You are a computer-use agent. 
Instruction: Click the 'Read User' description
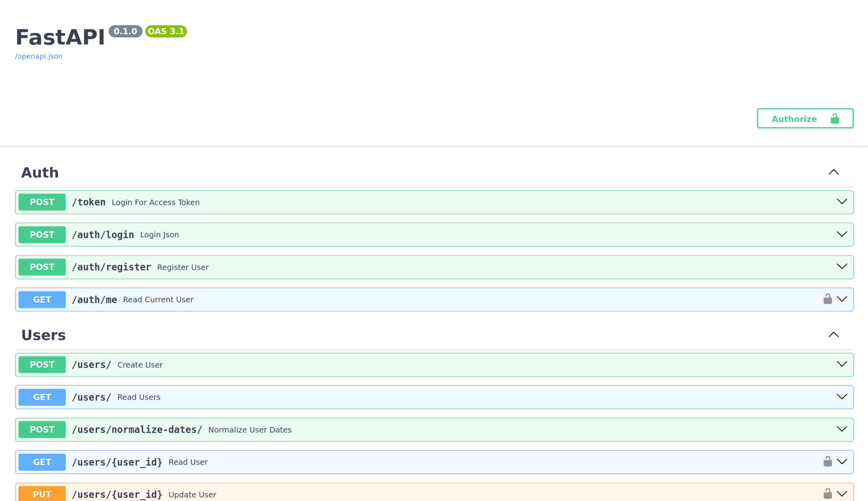click(188, 462)
